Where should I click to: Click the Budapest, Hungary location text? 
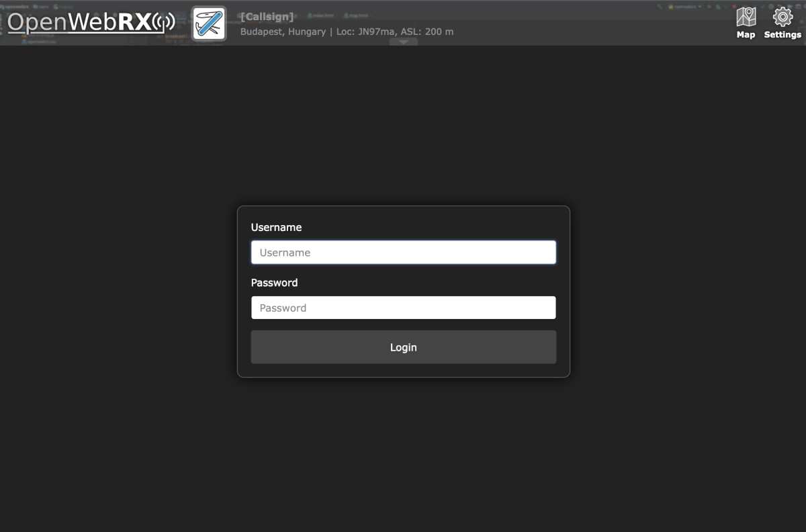(282, 31)
